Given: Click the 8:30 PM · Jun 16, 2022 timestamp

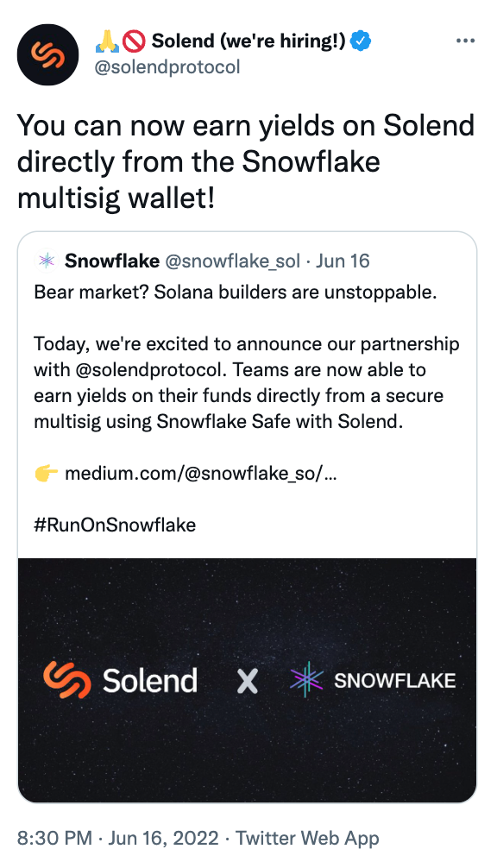Looking at the screenshot, I should [118, 838].
